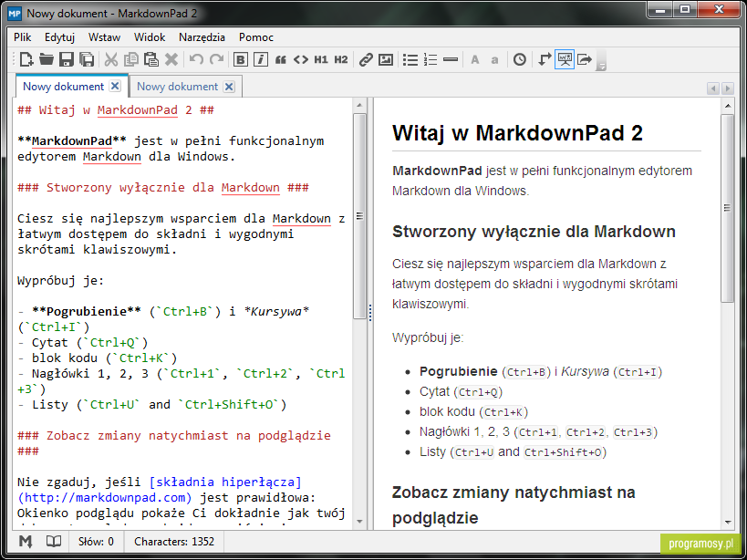The image size is (747, 560).
Task: Insert a timestamp with the clock icon
Action: (x=519, y=59)
